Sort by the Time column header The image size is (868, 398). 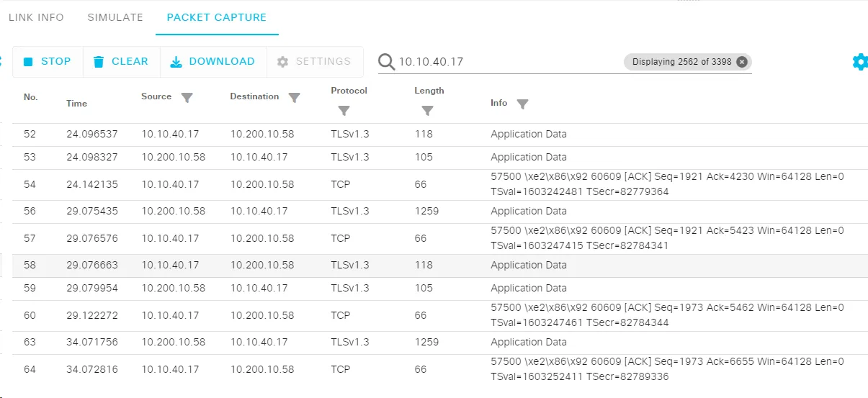point(76,104)
